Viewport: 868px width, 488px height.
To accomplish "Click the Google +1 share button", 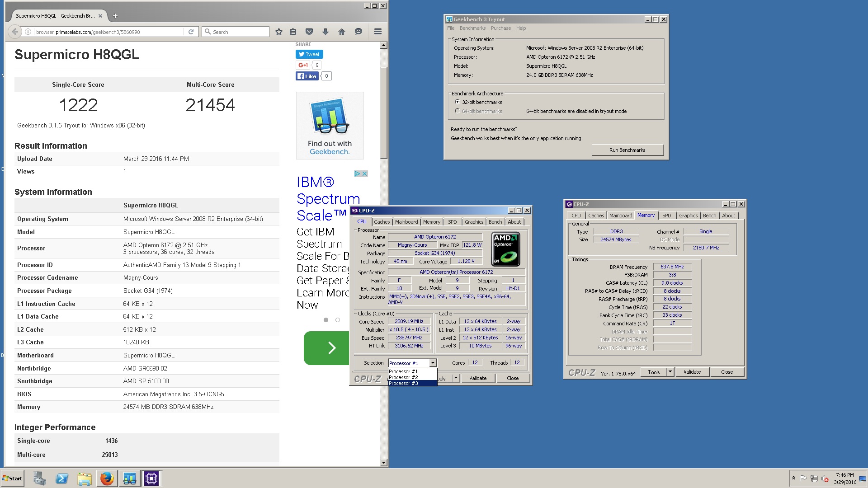I will click(x=303, y=65).
